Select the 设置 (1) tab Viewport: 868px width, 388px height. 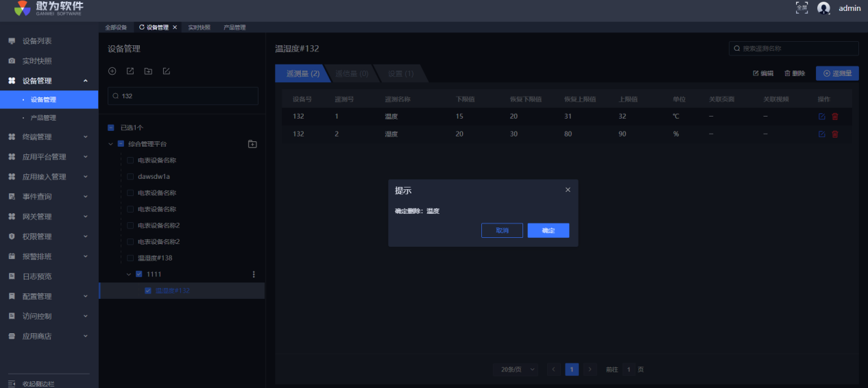400,73
